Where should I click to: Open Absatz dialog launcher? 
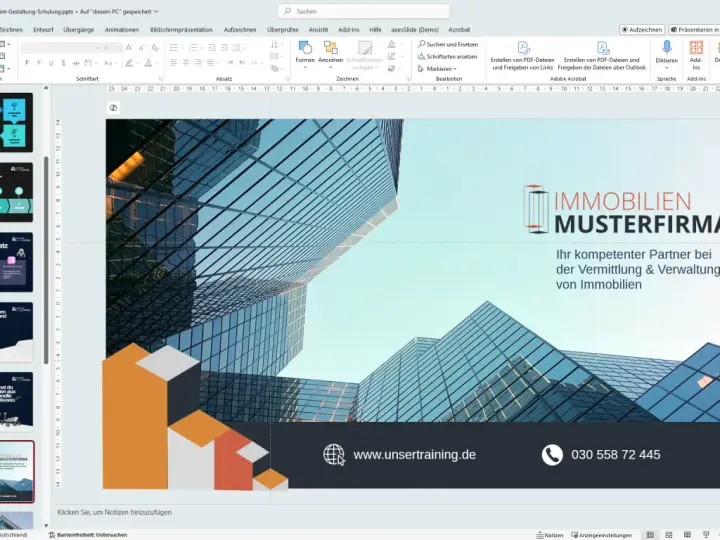click(x=287, y=79)
